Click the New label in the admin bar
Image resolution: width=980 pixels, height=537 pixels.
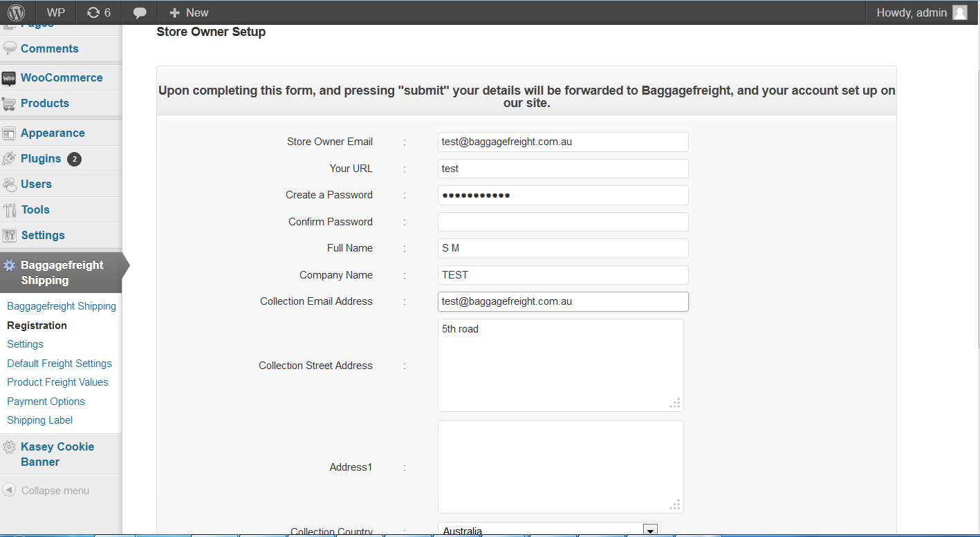click(197, 12)
